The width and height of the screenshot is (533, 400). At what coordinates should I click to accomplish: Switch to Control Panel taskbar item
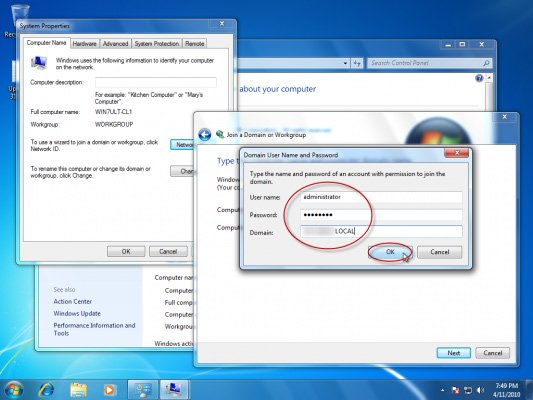(x=143, y=389)
